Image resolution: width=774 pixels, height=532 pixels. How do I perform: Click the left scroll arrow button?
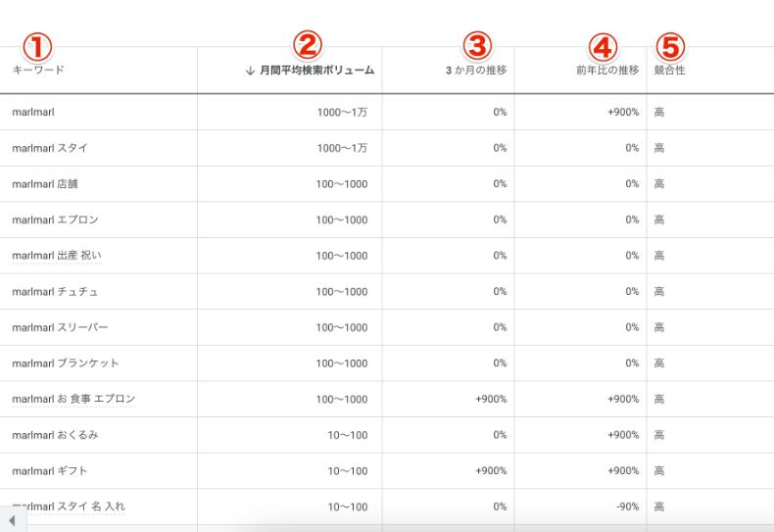13,520
